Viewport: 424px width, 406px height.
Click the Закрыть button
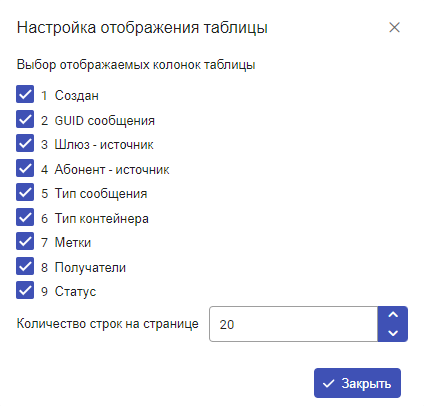(357, 383)
